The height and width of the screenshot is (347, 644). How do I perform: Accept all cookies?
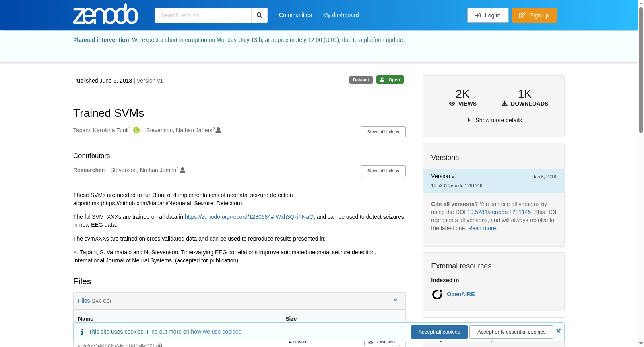pyautogui.click(x=439, y=332)
